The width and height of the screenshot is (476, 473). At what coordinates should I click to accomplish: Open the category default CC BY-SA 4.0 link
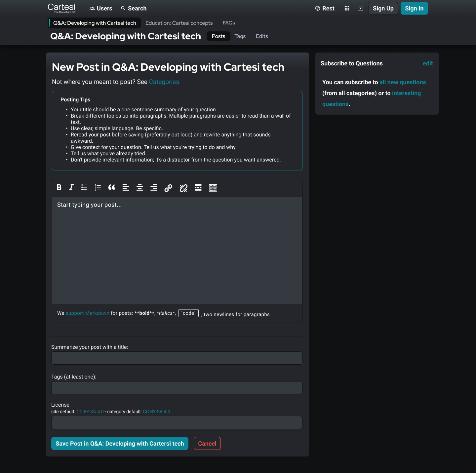(157, 412)
